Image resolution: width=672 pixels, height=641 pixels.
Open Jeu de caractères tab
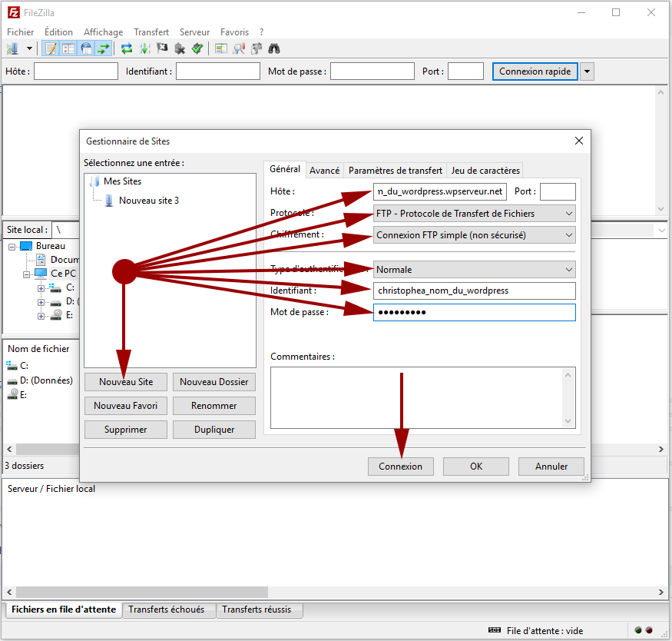(x=485, y=171)
